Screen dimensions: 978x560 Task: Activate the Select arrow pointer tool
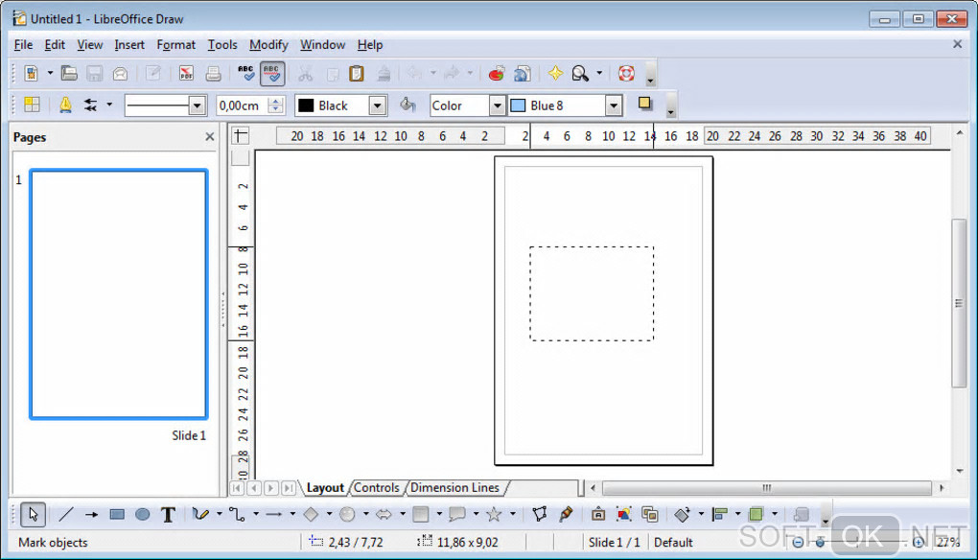tap(33, 515)
